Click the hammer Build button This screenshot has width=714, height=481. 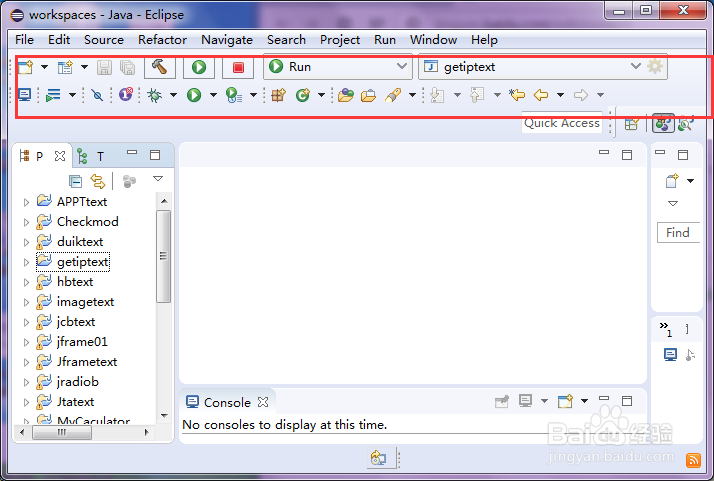160,67
